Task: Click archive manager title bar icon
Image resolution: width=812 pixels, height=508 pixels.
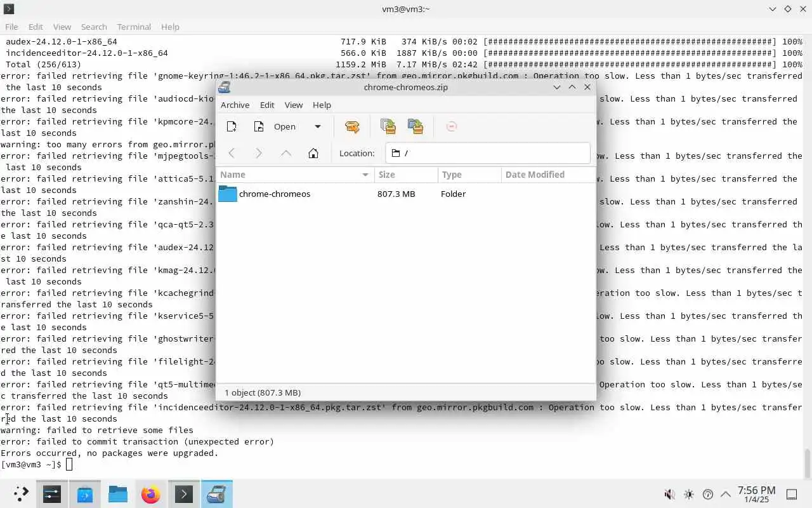Action: tap(224, 87)
